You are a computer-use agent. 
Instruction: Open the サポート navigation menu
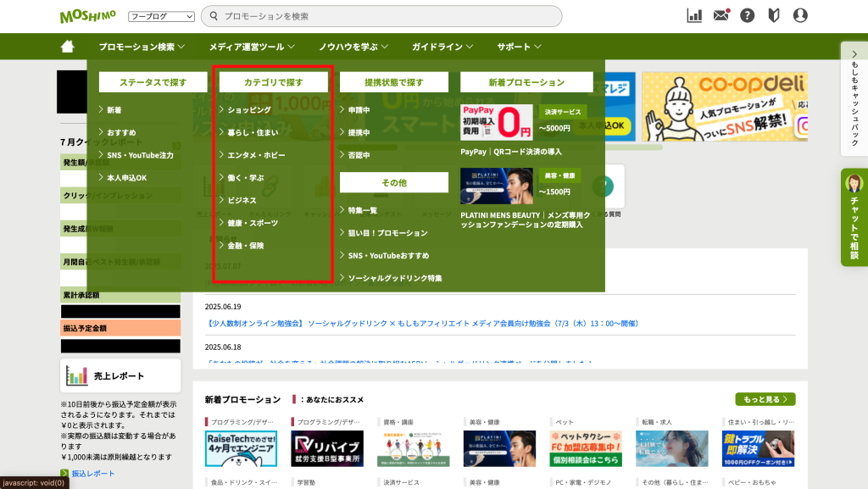[519, 47]
